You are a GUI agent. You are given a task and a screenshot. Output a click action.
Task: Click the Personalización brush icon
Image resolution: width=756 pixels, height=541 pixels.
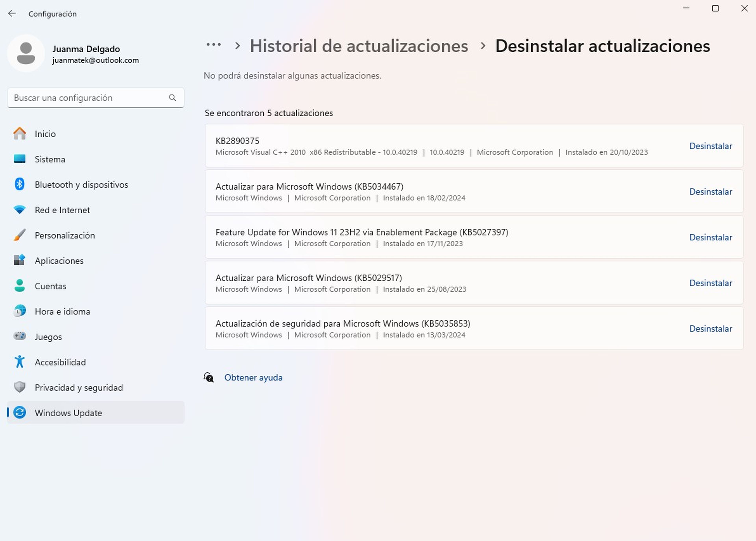click(x=20, y=235)
